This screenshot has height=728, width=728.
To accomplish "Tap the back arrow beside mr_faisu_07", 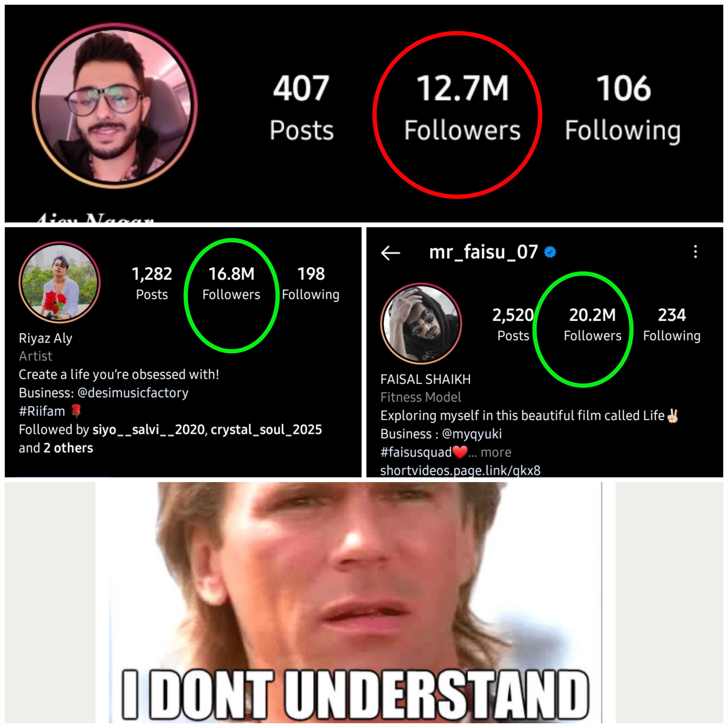I will (x=390, y=253).
